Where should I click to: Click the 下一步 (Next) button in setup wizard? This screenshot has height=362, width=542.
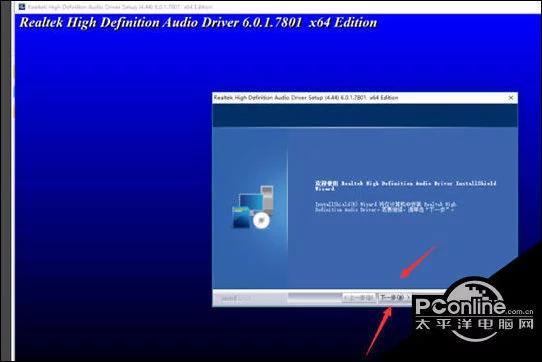pos(394,297)
